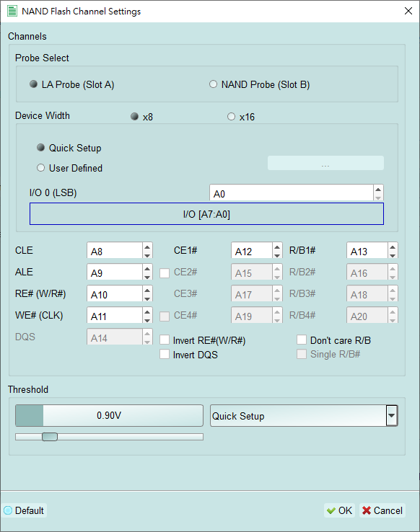Increment I/O 0 (LSB) channel value
The image size is (420, 532).
[x=378, y=189]
